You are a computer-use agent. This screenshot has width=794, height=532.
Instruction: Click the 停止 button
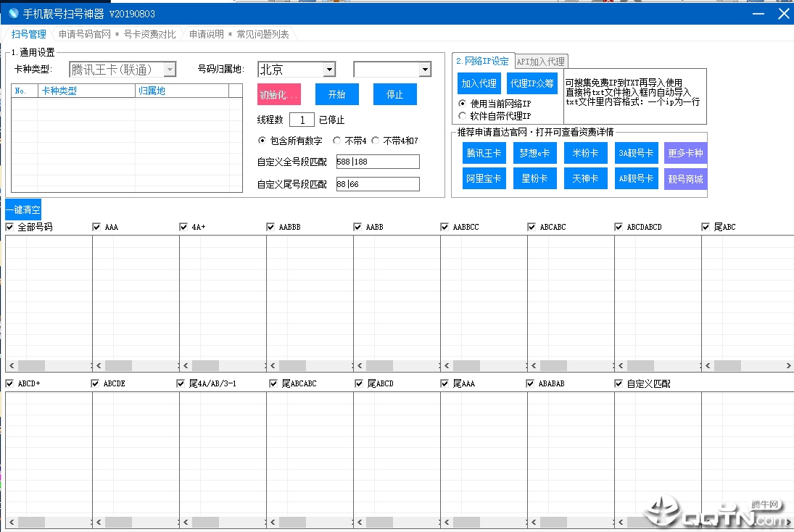pyautogui.click(x=395, y=95)
